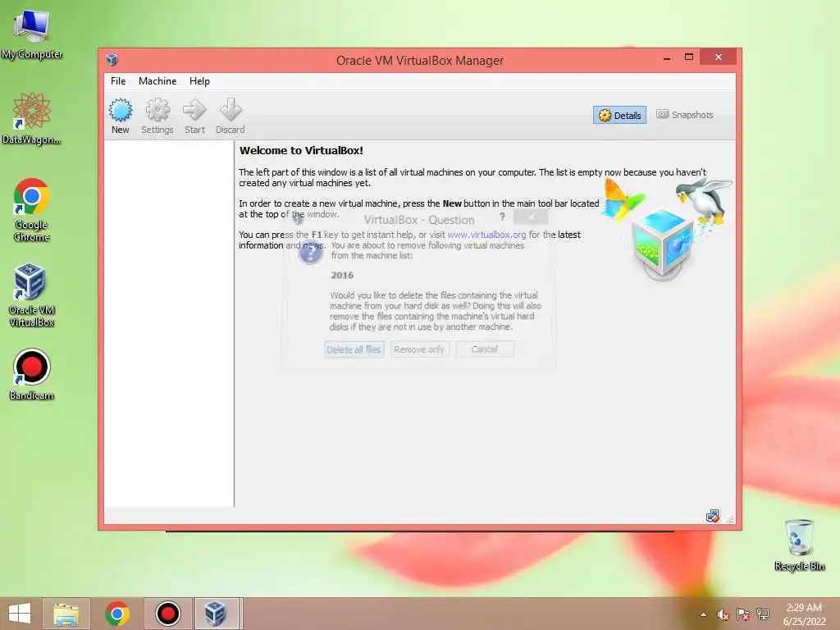Viewport: 840px width, 630px height.
Task: Click the Welcome to VirtualBox! heading
Action: coord(301,151)
